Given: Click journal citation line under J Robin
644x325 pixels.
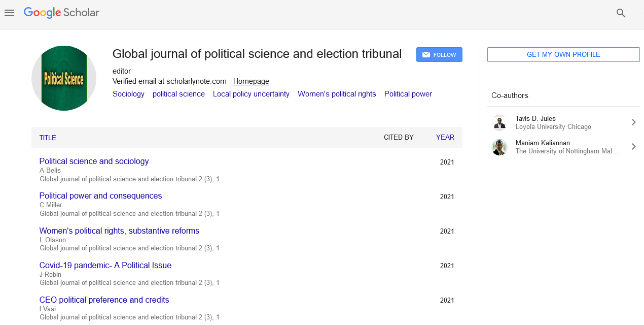Looking at the screenshot, I should pos(129,282).
